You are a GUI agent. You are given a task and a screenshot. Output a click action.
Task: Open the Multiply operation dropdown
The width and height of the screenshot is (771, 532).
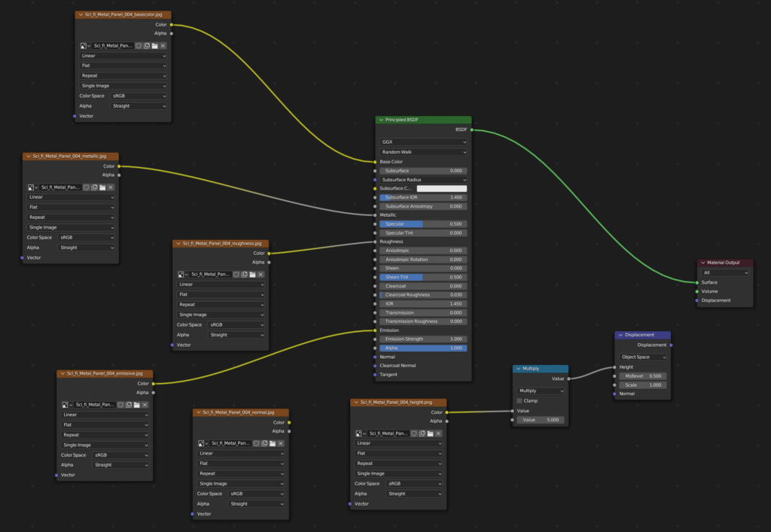click(x=540, y=391)
